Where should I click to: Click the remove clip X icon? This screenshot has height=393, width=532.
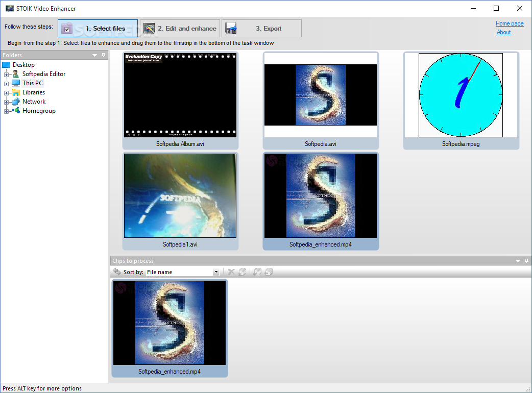click(231, 272)
